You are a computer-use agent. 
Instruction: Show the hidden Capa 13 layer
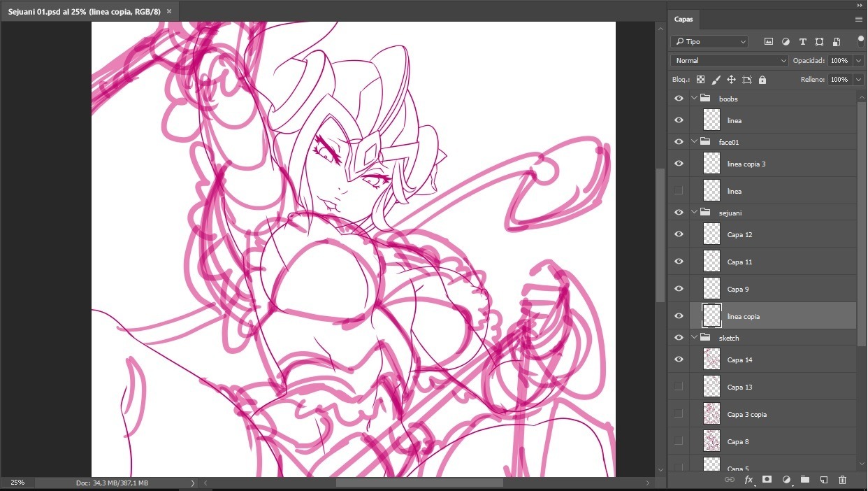click(x=679, y=387)
